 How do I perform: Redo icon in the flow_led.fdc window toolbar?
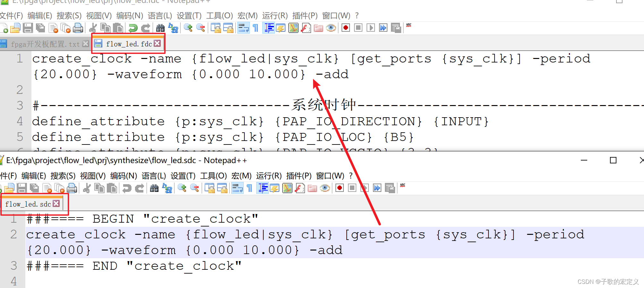(x=146, y=28)
